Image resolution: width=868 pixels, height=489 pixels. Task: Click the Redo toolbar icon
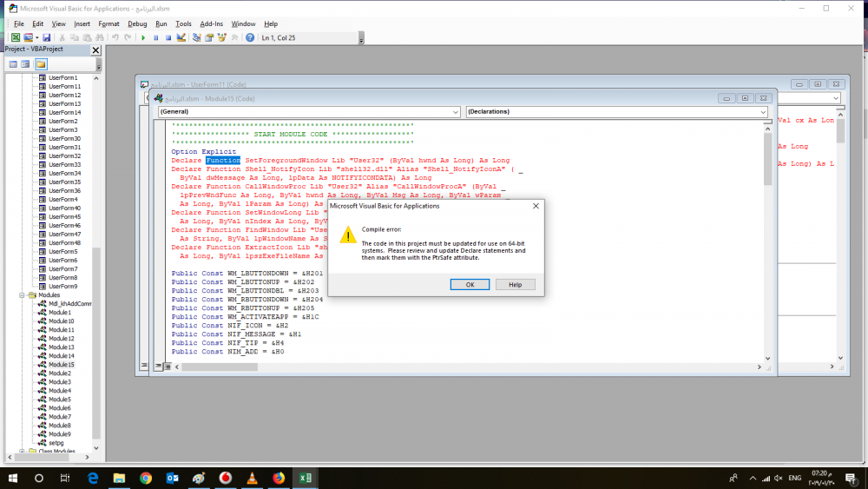pyautogui.click(x=128, y=37)
